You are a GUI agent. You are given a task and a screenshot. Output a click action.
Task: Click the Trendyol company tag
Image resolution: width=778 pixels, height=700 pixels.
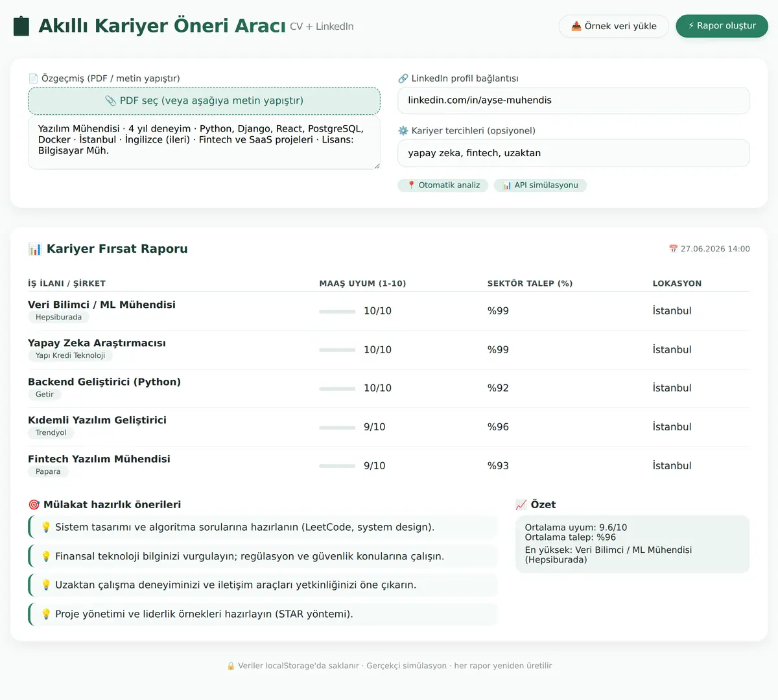[51, 433]
